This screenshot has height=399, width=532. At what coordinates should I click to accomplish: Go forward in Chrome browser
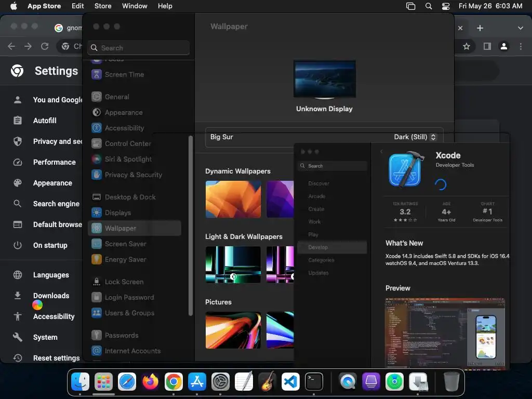(28, 46)
